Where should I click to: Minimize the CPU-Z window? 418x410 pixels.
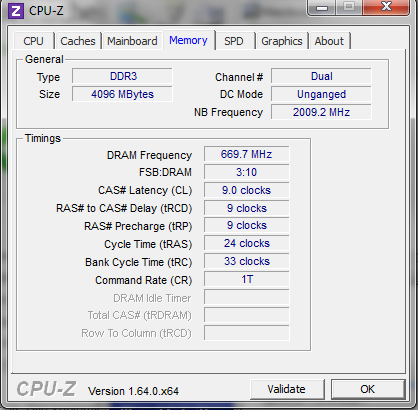pyautogui.click(x=322, y=7)
